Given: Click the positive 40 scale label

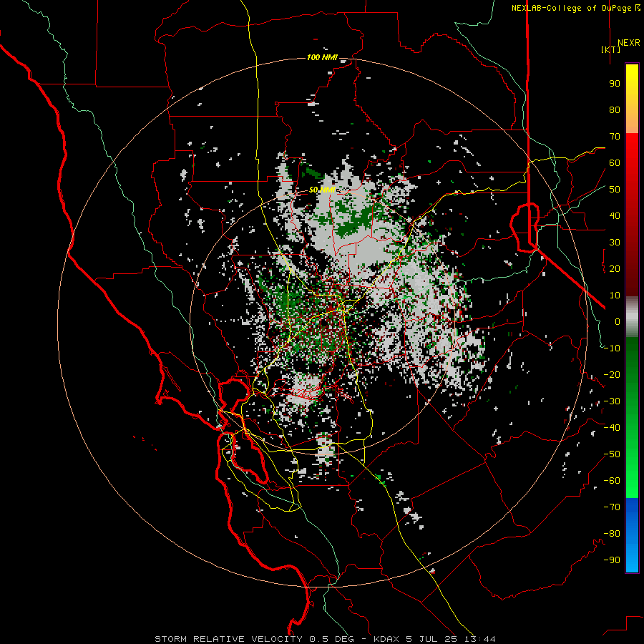Looking at the screenshot, I should coord(615,215).
